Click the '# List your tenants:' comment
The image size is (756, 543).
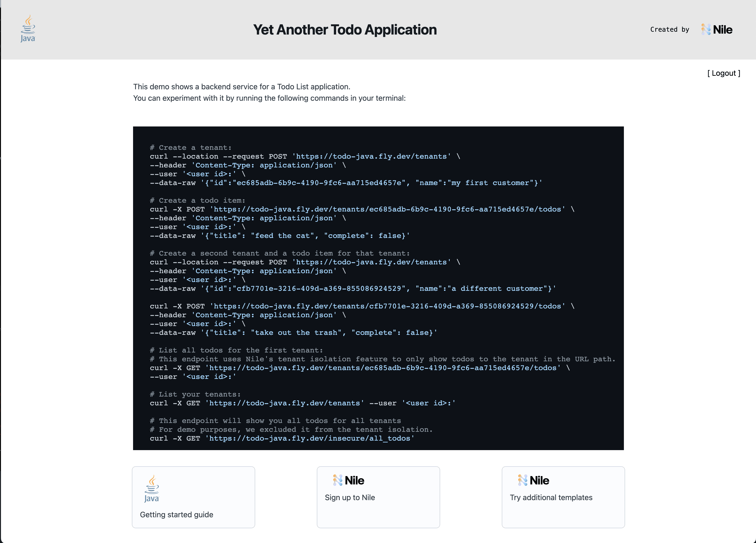[x=195, y=394]
